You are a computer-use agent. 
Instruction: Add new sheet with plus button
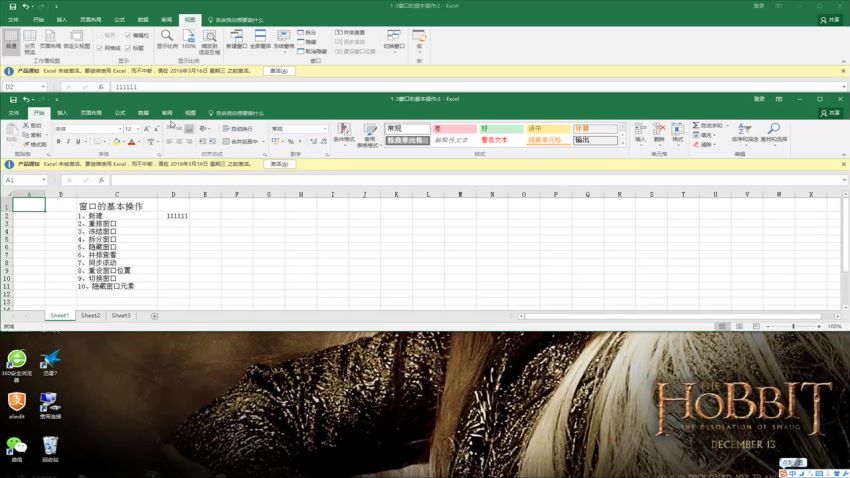pyautogui.click(x=154, y=316)
